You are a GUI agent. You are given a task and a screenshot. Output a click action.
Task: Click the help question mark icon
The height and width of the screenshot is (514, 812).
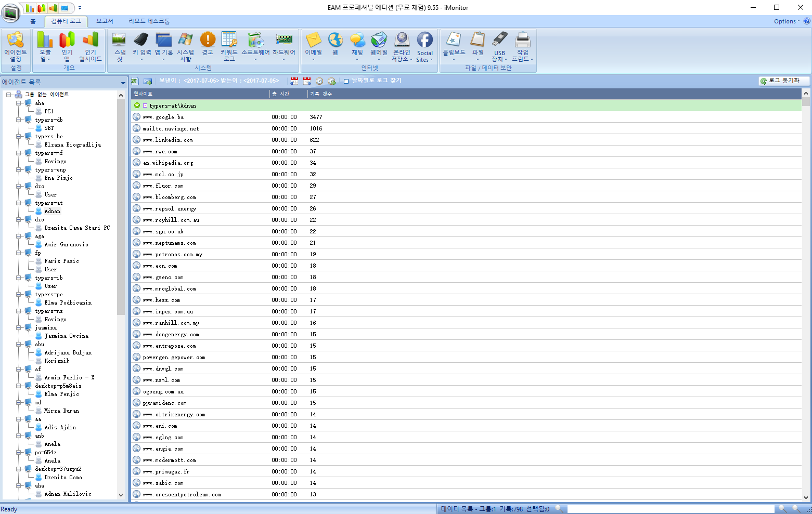[x=807, y=21]
